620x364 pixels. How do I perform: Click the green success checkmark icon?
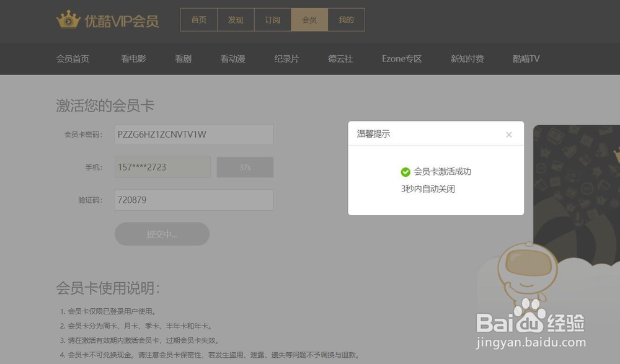tap(405, 172)
